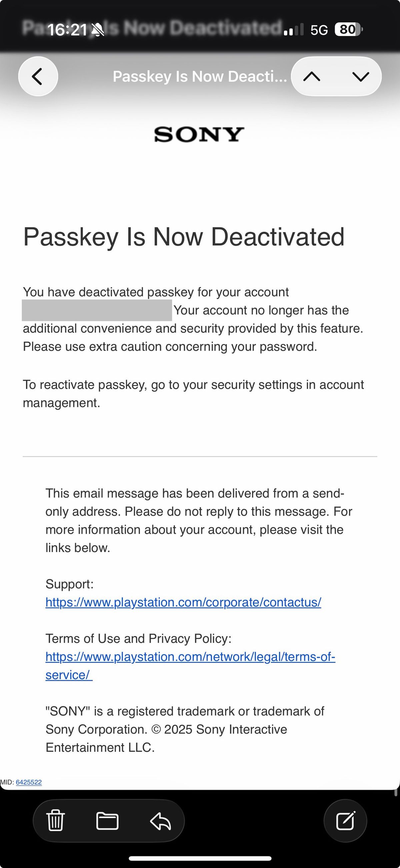The width and height of the screenshot is (400, 868).
Task: Open the terms-of-service link
Action: point(190,657)
